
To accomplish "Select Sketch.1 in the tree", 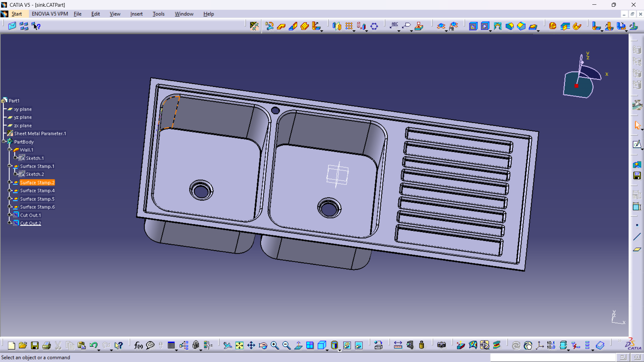I will pos(35,158).
